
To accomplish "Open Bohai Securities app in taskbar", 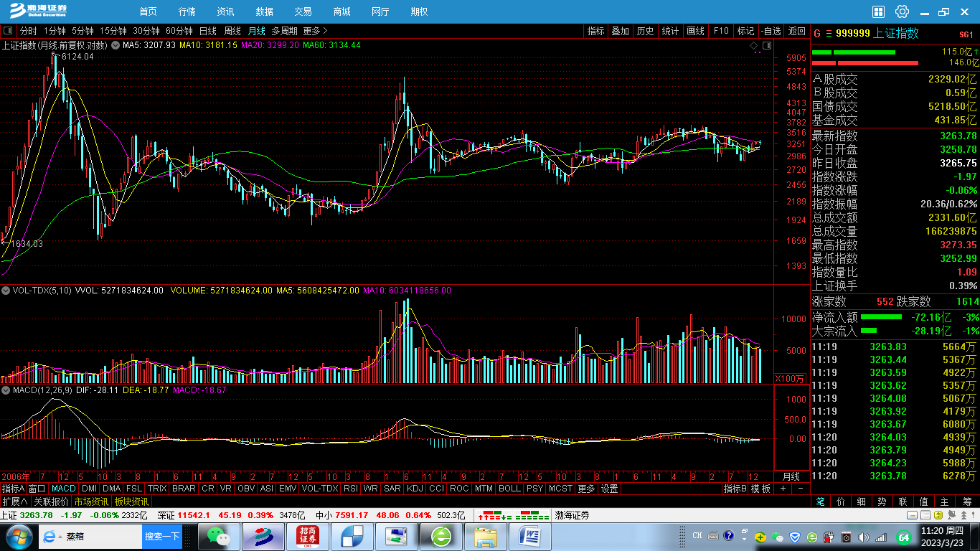I will pos(263,536).
